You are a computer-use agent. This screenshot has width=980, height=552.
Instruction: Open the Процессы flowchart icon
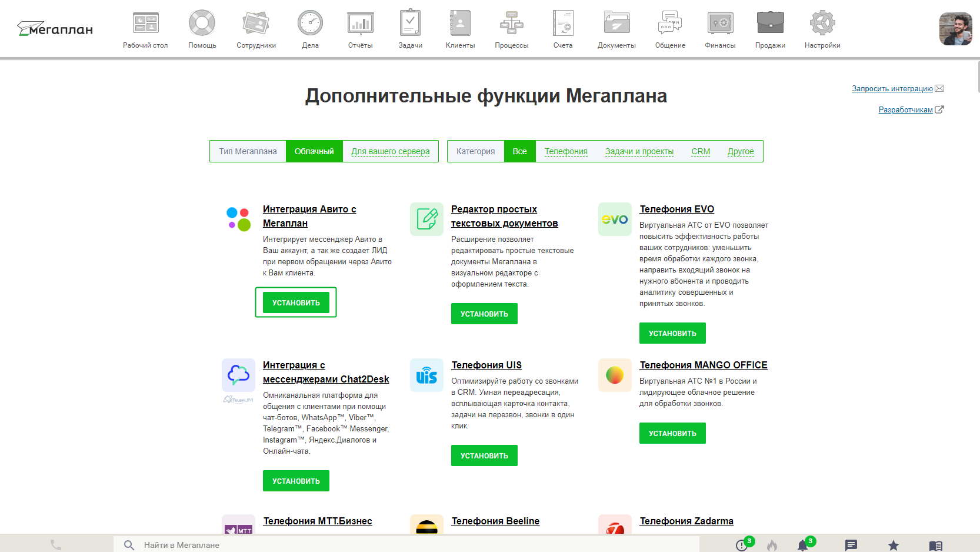click(x=512, y=24)
